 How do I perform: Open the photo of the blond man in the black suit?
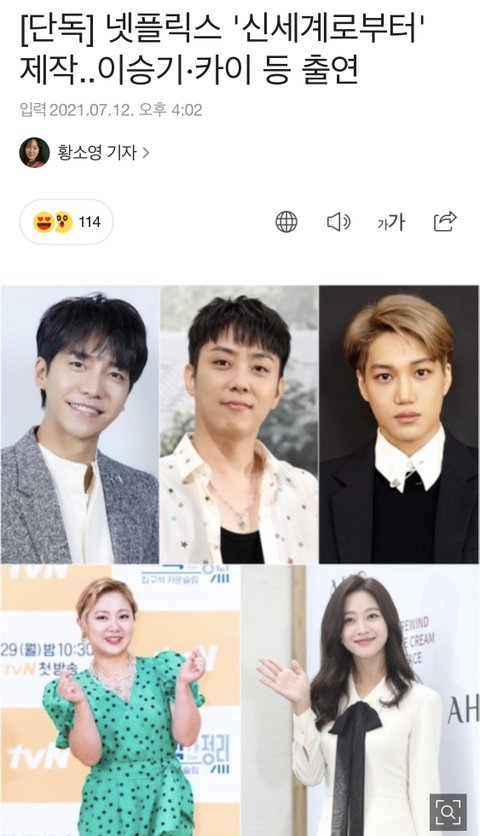tap(399, 425)
